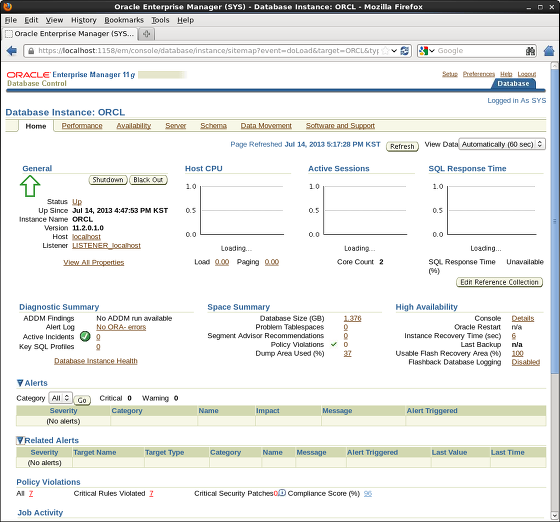
Task: Open the URL history dropdown arrow
Action: click(394, 51)
